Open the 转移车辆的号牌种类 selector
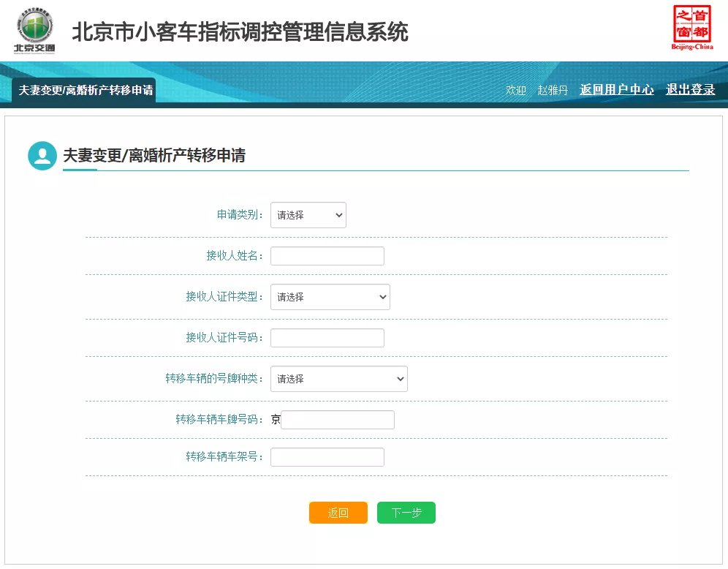Viewport: 728px width, 569px height. coord(338,379)
